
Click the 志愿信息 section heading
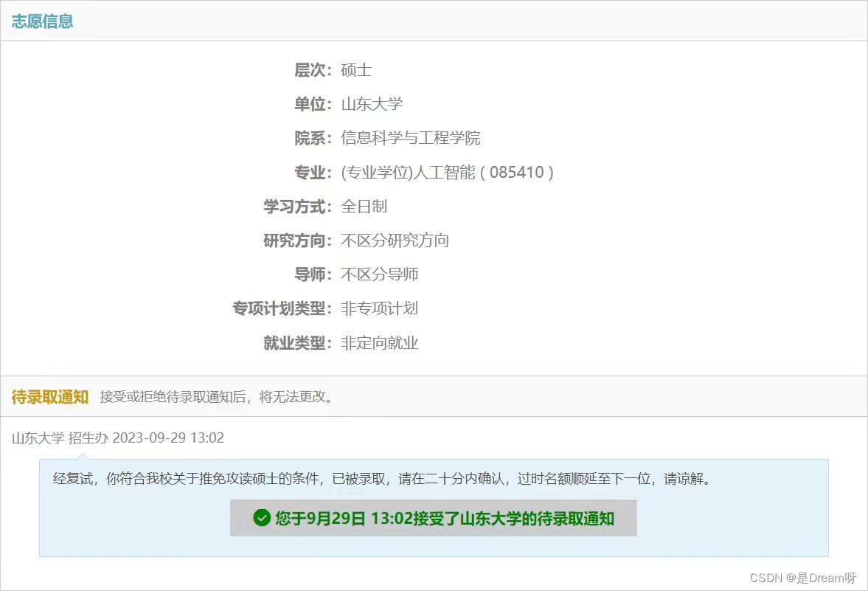(43, 21)
